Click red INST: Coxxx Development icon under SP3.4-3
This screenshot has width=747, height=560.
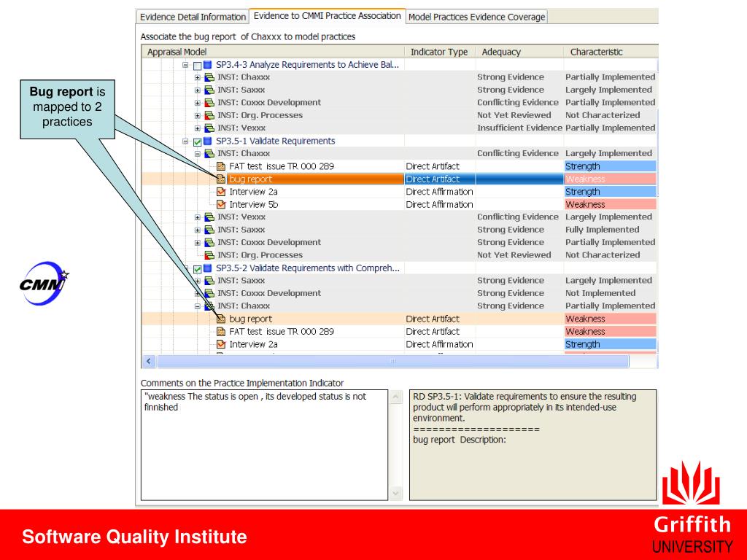click(x=209, y=102)
